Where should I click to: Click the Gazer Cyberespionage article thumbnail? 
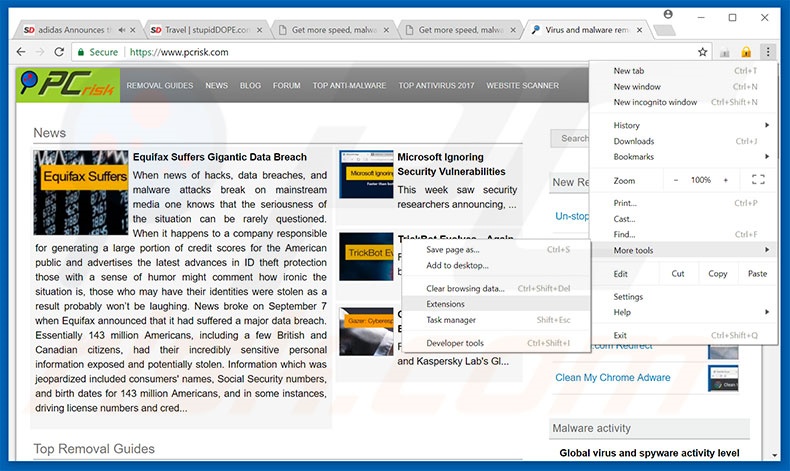click(x=366, y=331)
